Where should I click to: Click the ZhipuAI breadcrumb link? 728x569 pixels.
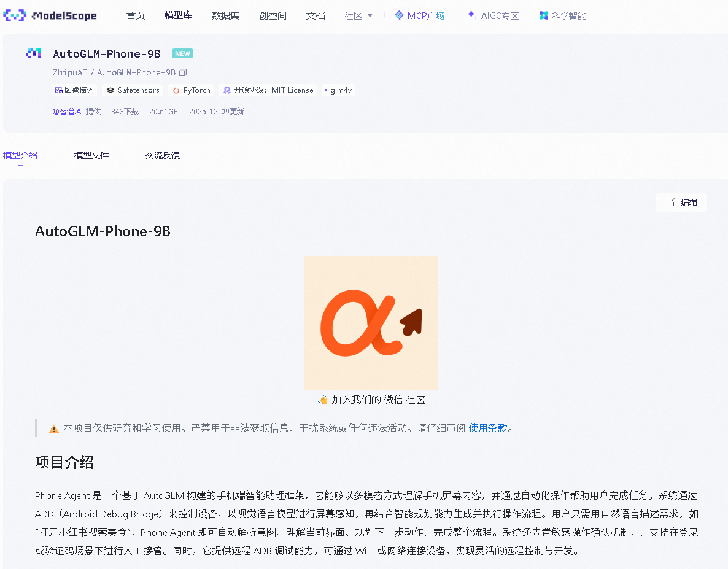tap(70, 72)
